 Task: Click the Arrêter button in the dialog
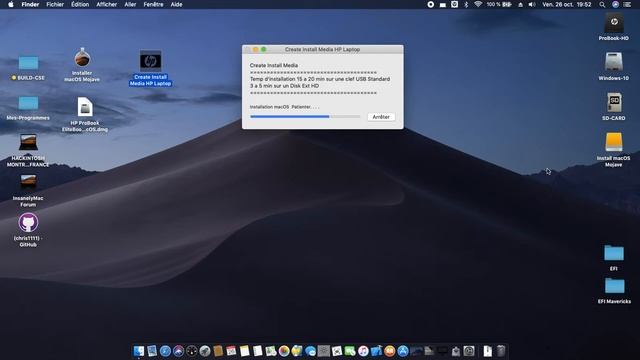pos(381,117)
